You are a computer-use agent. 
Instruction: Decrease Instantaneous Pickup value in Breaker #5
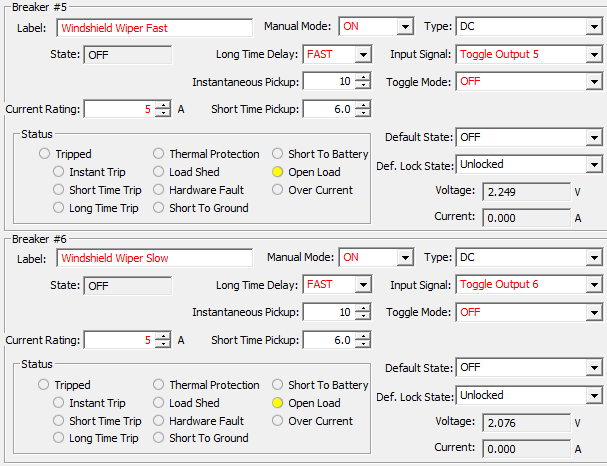click(362, 86)
